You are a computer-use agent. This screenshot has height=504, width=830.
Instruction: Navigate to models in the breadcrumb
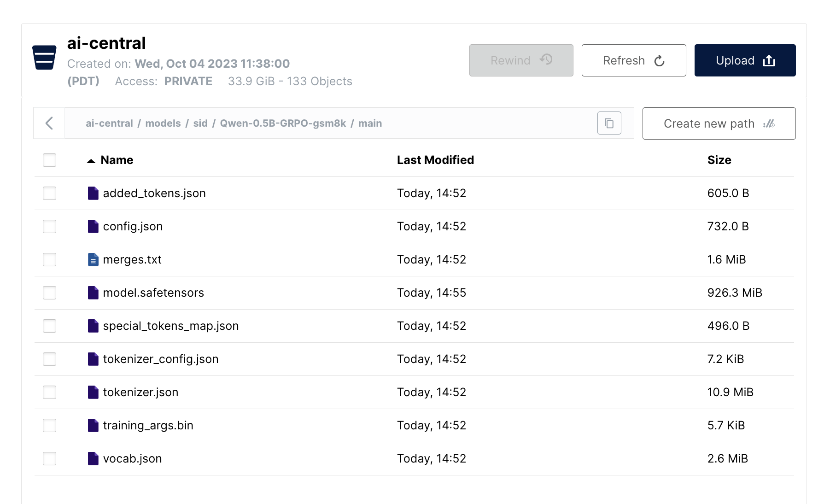(x=163, y=123)
